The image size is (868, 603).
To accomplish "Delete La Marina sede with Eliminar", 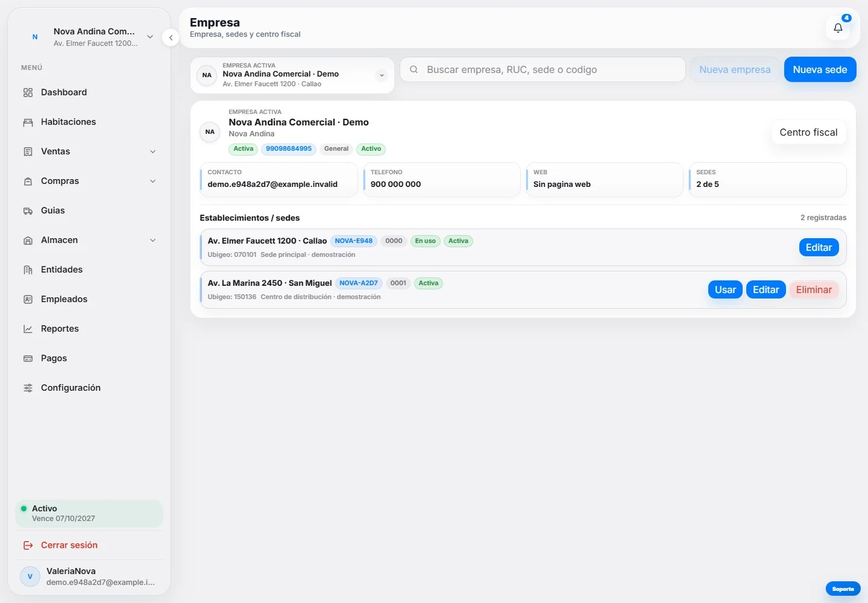I will [814, 289].
